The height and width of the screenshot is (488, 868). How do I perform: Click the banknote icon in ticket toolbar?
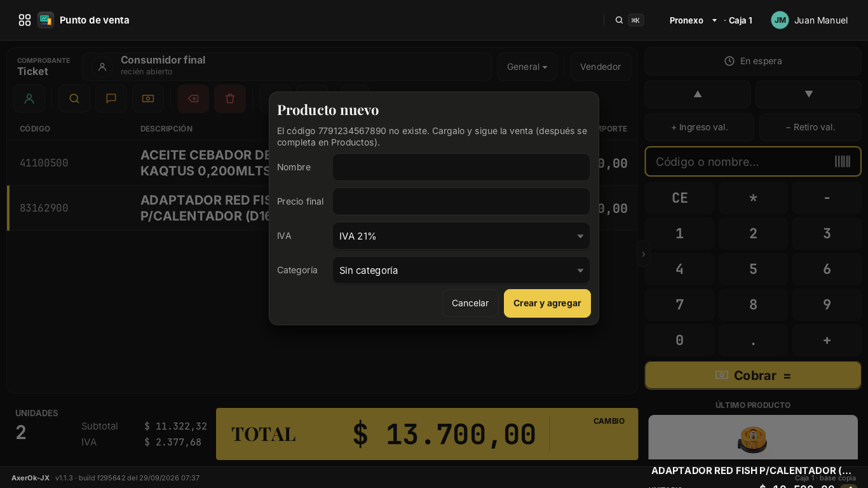[x=148, y=98]
